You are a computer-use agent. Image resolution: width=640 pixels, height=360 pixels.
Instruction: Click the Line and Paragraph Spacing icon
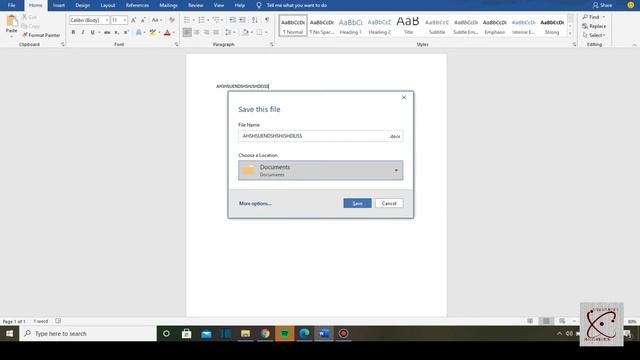[x=228, y=32]
